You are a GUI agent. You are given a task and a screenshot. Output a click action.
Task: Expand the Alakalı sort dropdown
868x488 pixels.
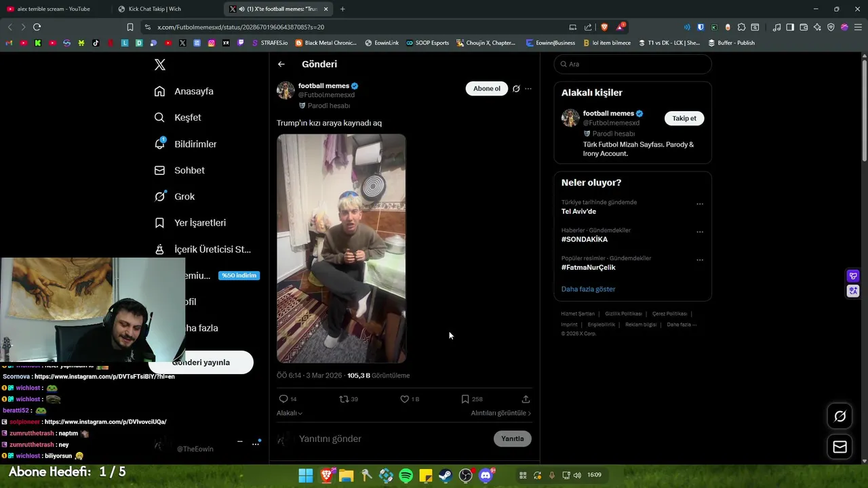[290, 413]
